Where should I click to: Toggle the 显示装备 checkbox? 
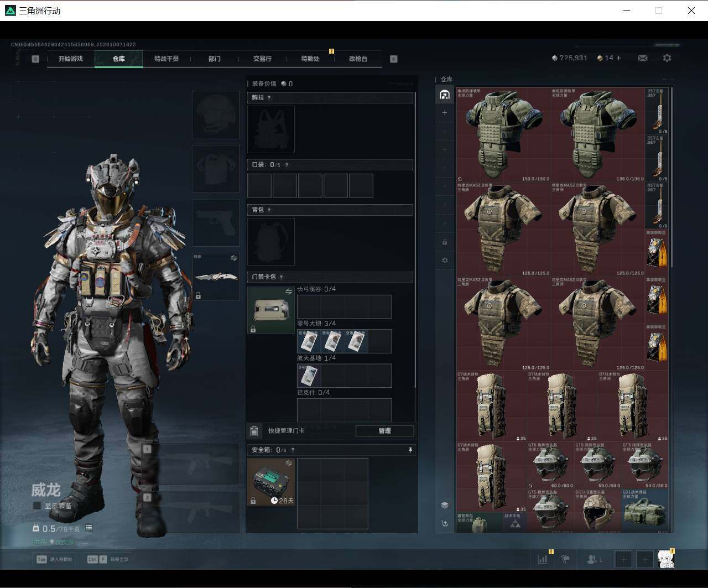pyautogui.click(x=37, y=506)
